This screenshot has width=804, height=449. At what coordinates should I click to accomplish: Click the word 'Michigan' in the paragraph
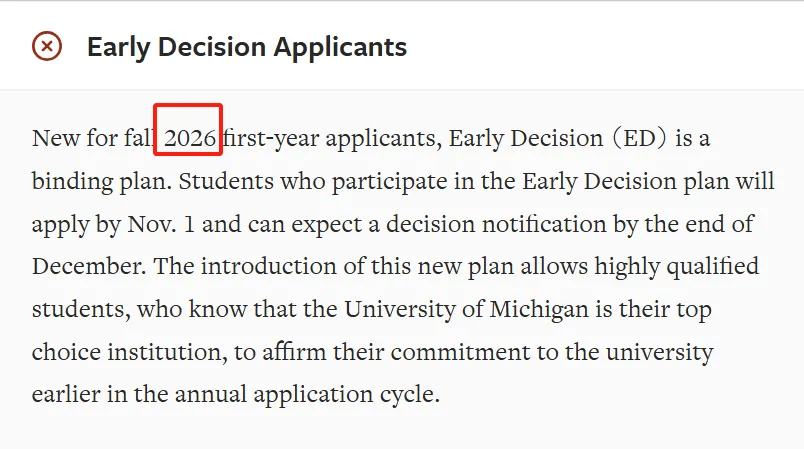pos(539,310)
